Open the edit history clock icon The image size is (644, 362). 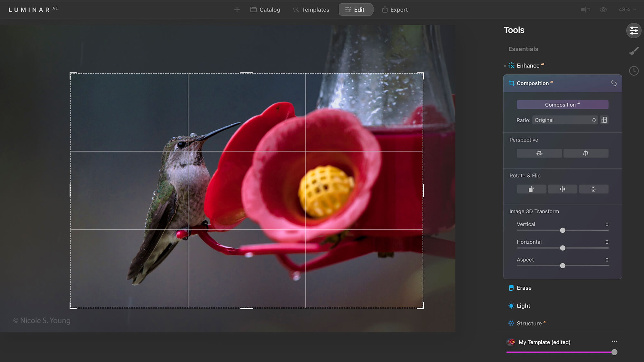click(634, 71)
